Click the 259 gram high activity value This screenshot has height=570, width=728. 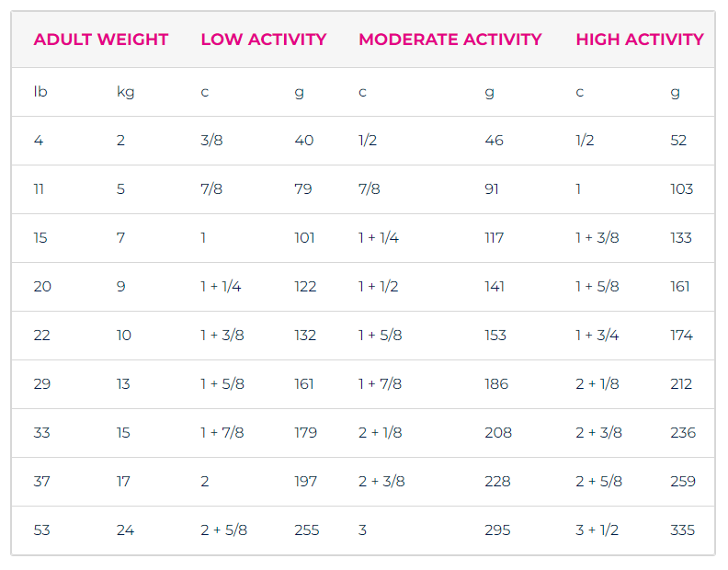(x=683, y=482)
